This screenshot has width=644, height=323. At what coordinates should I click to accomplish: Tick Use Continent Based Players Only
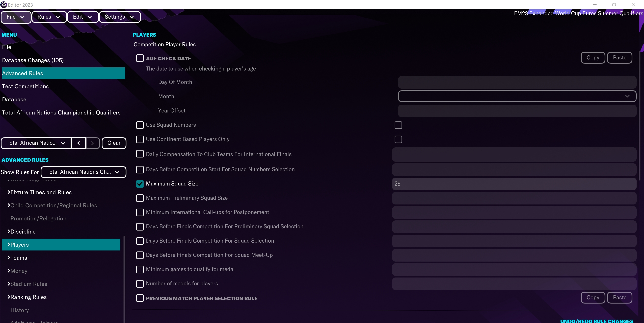click(140, 139)
